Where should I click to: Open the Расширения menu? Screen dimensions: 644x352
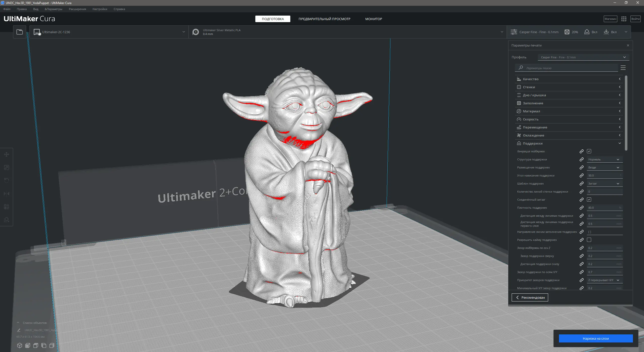pos(77,9)
